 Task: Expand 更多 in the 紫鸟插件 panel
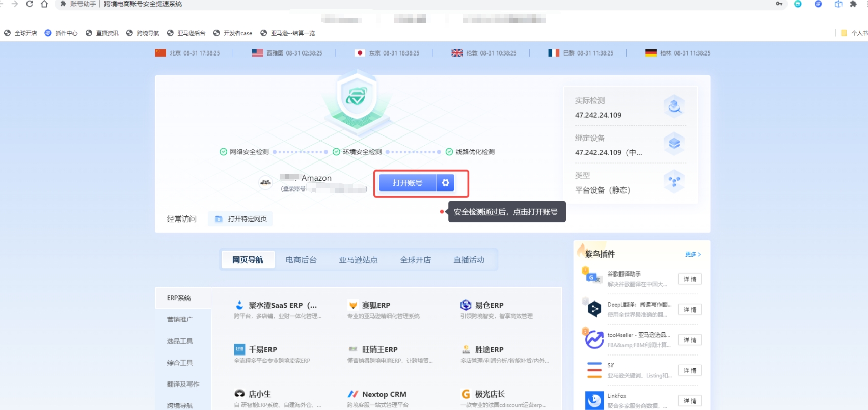coord(693,254)
